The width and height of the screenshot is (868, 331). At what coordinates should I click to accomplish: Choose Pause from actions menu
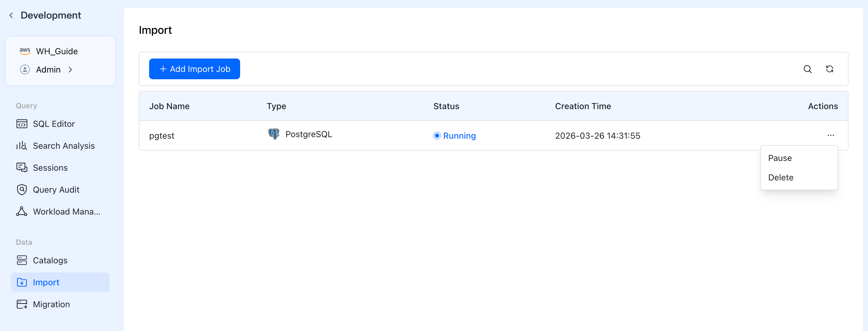780,158
